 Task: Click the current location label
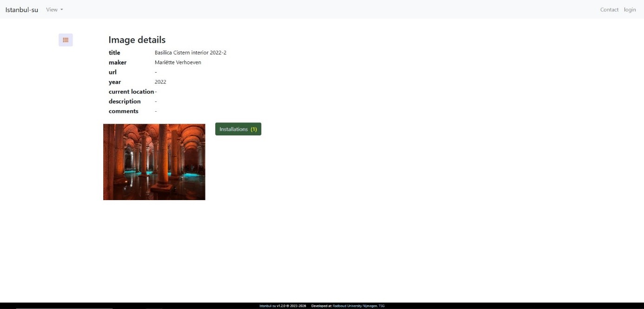click(x=131, y=92)
